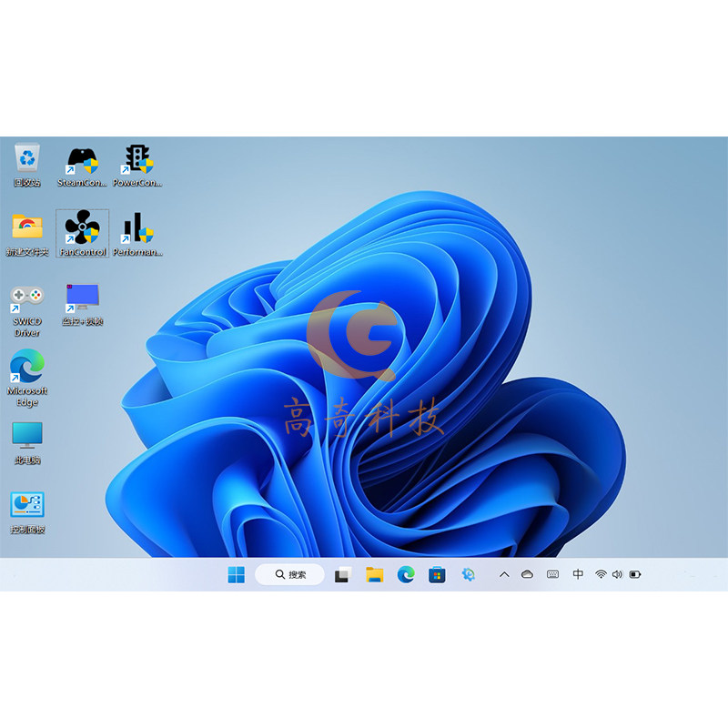Open the PowerCon... traffic light shortcut
728x728 pixels.
click(x=137, y=165)
